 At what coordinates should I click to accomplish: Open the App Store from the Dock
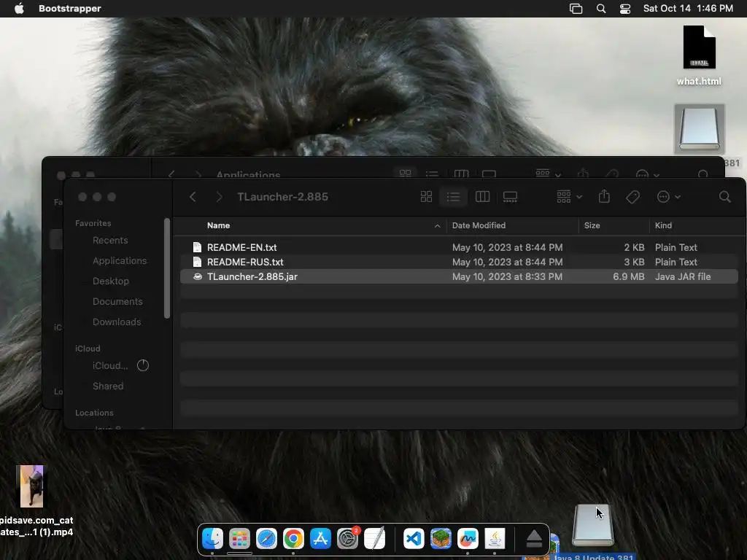click(x=321, y=539)
